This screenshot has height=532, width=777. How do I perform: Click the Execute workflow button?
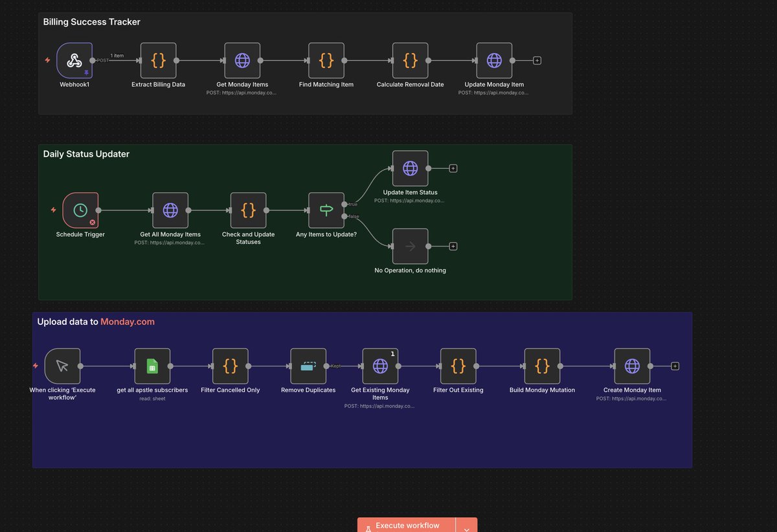pyautogui.click(x=407, y=526)
